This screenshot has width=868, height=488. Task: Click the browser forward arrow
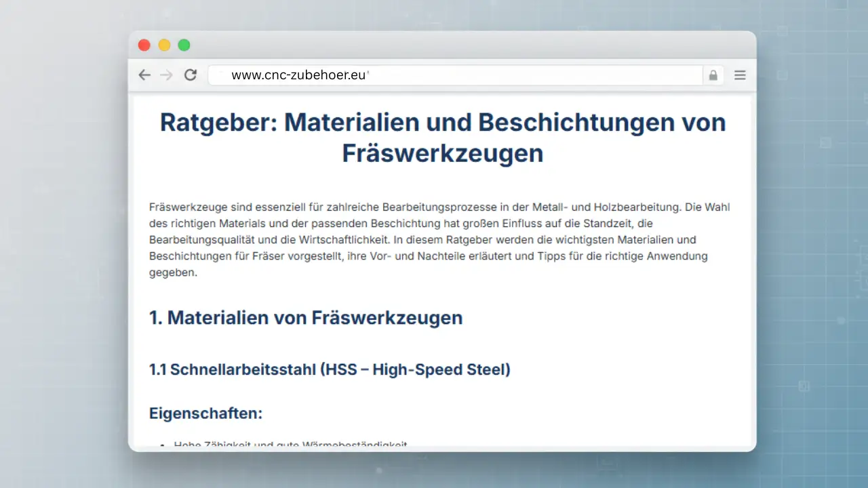[166, 75]
